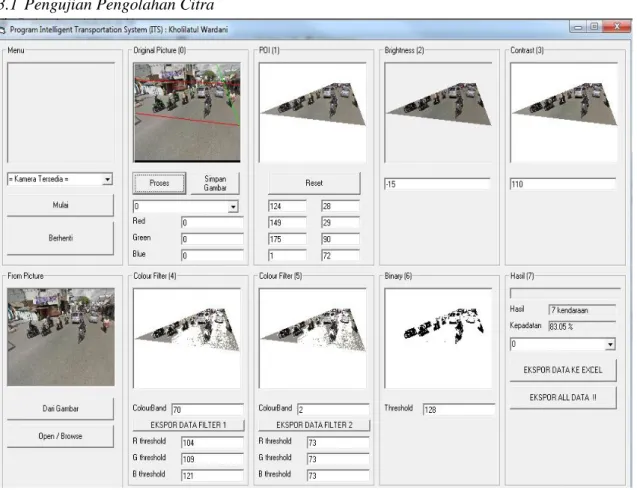Click EKSPOR DATA FILTER 2

coord(314,425)
